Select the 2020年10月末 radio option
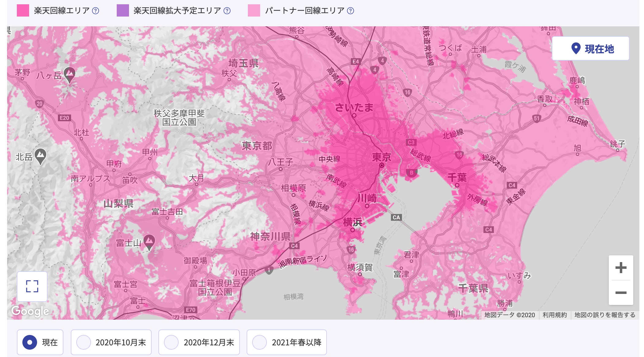The height and width of the screenshot is (357, 644). tap(111, 342)
